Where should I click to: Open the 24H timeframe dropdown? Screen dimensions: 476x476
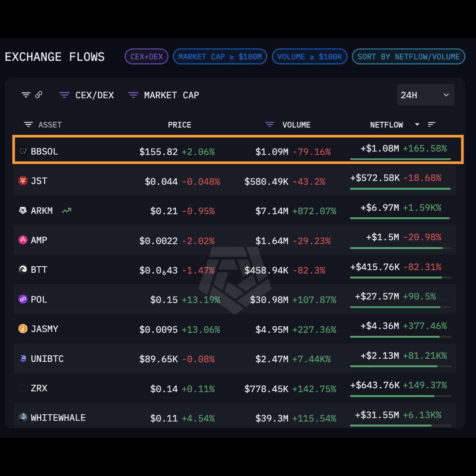coord(425,95)
